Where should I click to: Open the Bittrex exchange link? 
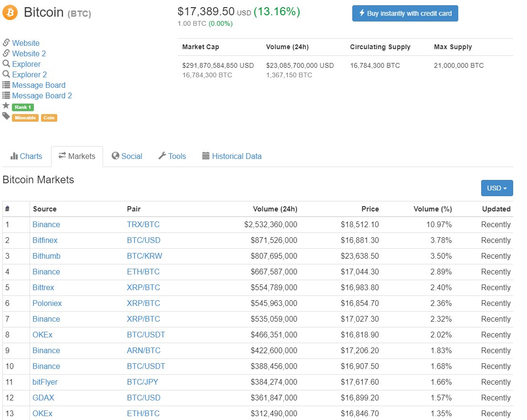click(43, 288)
